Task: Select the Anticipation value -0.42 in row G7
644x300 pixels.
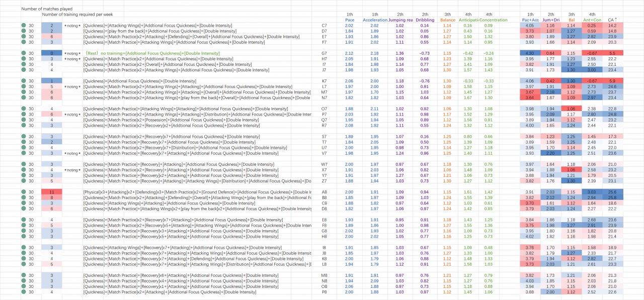Action: [x=468, y=53]
